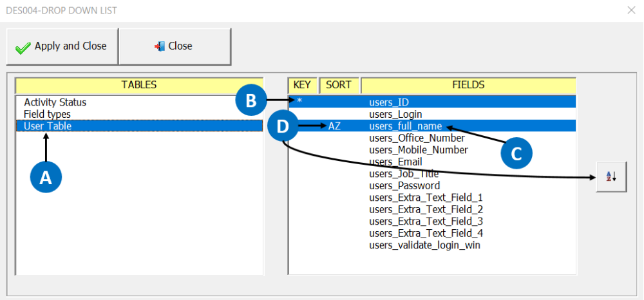Image resolution: width=644 pixels, height=300 pixels.
Task: Click the Close button with door icon
Action: click(175, 46)
